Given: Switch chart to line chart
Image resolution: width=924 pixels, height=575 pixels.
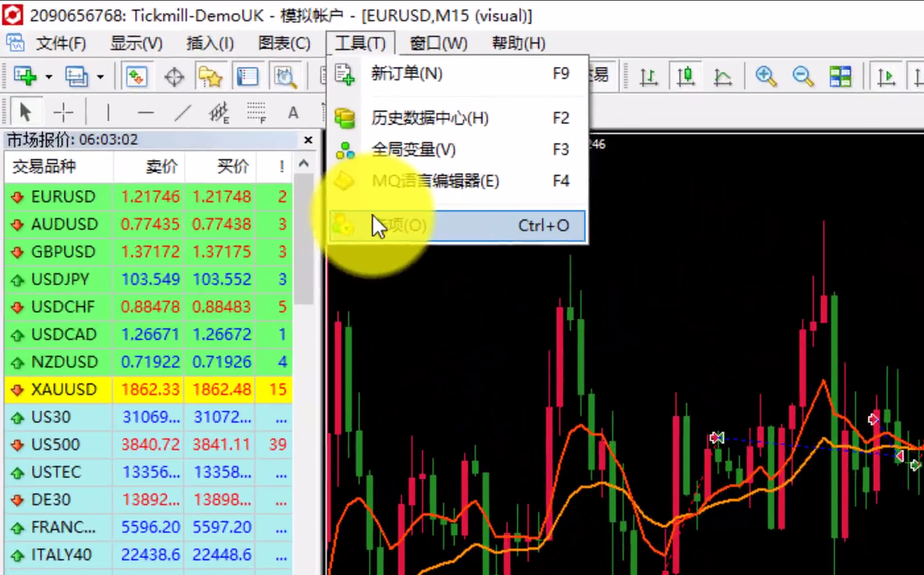Looking at the screenshot, I should point(723,76).
